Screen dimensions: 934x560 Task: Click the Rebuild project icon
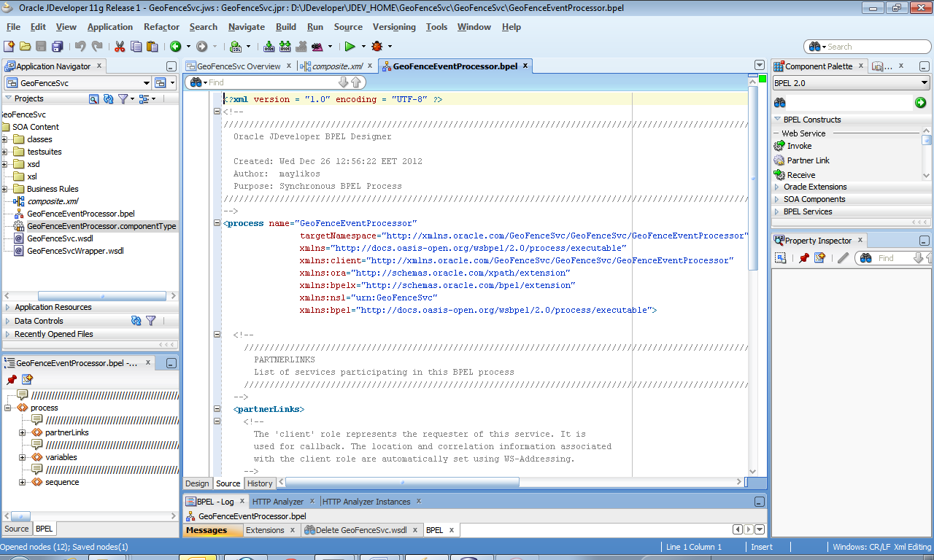click(285, 46)
